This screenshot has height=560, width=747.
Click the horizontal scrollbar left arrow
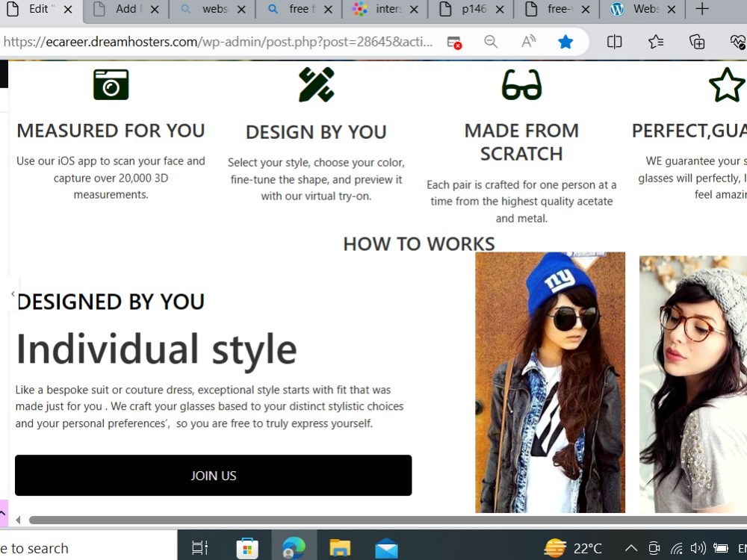point(18,520)
